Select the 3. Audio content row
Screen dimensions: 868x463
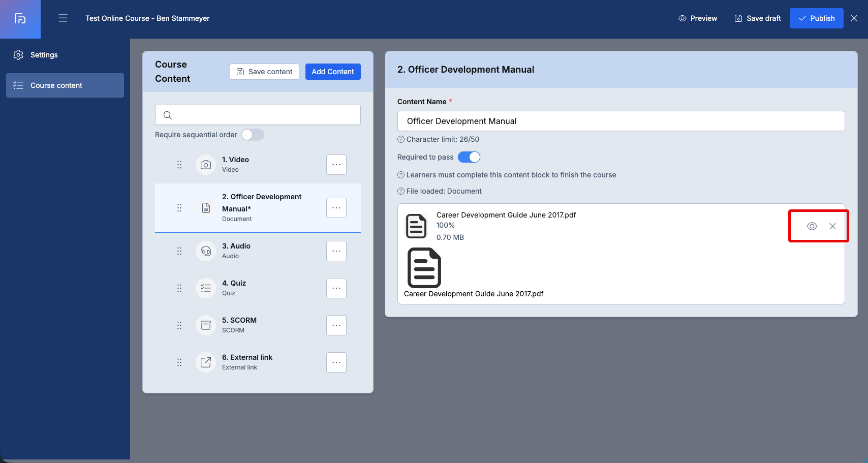258,251
